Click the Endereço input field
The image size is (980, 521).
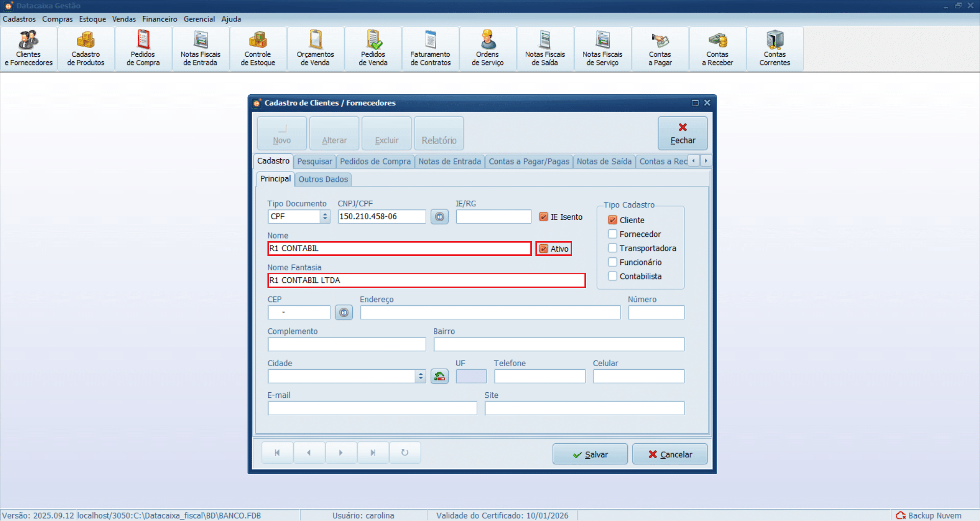coord(490,313)
